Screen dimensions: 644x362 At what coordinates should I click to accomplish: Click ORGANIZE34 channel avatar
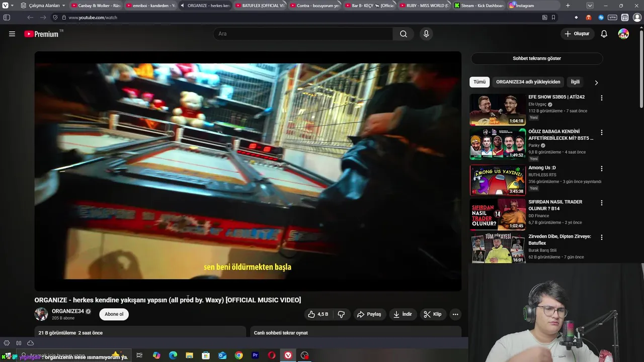41,314
